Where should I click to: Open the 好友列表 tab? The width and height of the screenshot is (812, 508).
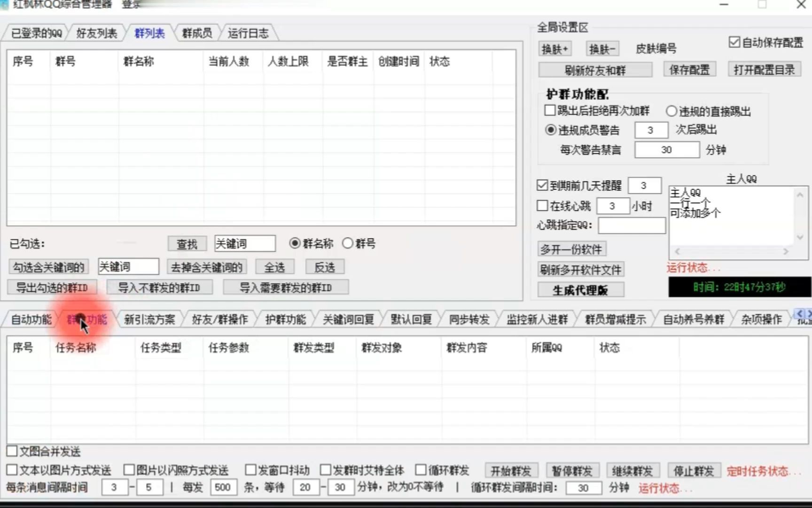(96, 33)
